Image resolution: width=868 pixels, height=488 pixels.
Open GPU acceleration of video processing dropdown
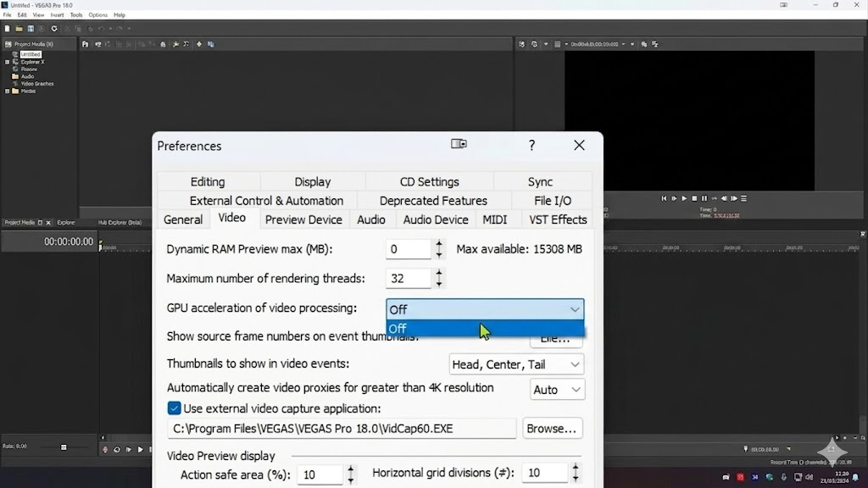pos(485,309)
